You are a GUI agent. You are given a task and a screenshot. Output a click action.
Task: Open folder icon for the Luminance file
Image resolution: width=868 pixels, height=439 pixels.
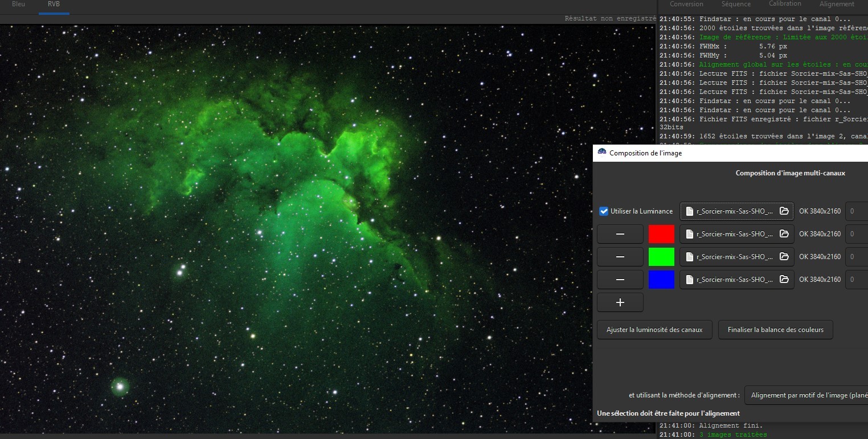[784, 211]
